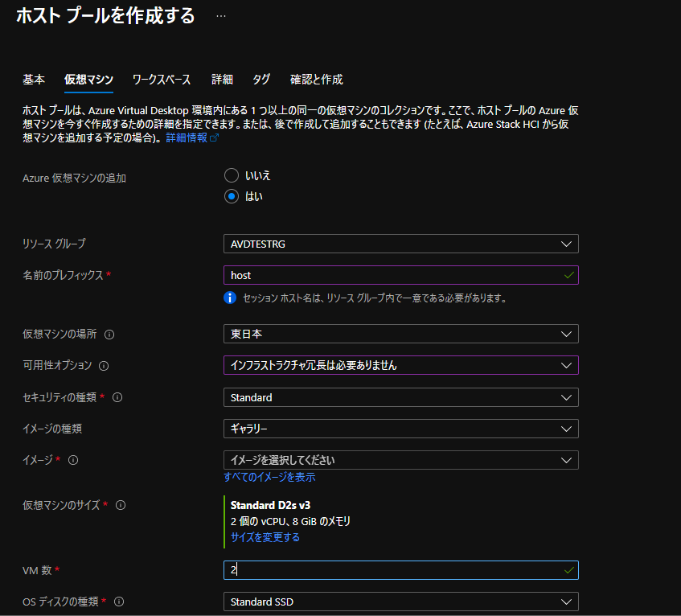Open the セキュリティの種類 dropdown Standard
Viewport: 681px width, 616px height.
tap(401, 397)
